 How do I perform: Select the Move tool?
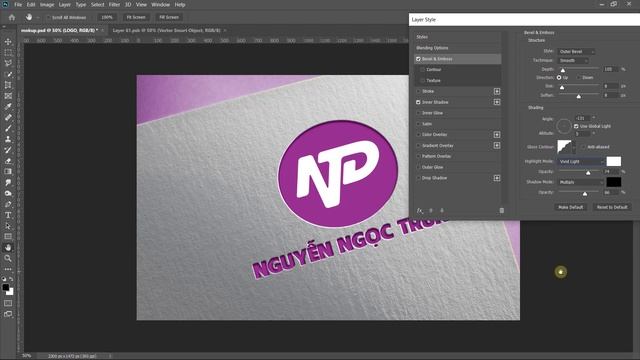pos(8,42)
